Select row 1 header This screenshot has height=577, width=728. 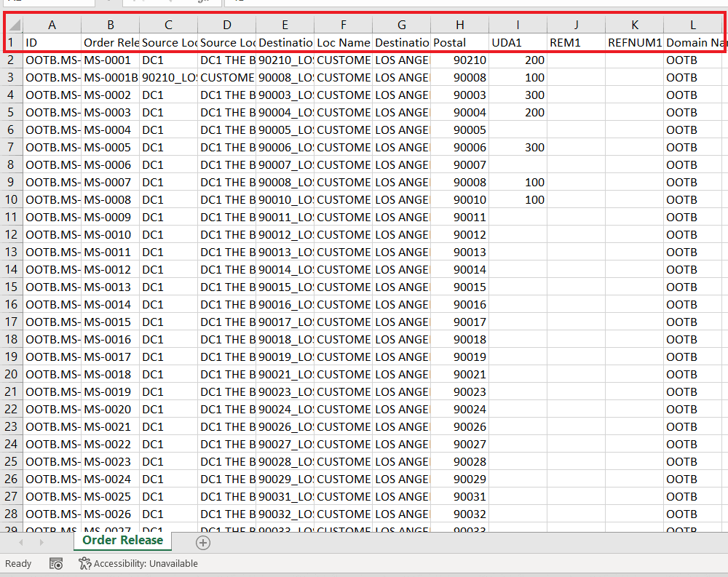click(11, 43)
